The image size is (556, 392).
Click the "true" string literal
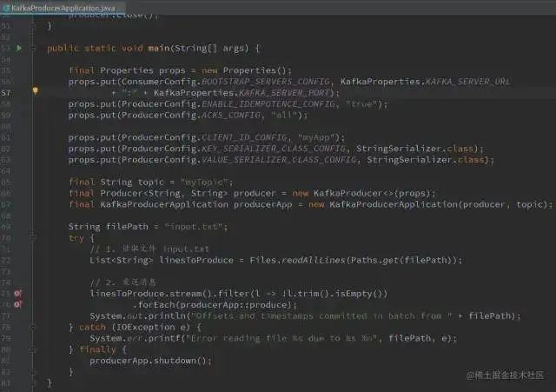(361, 104)
